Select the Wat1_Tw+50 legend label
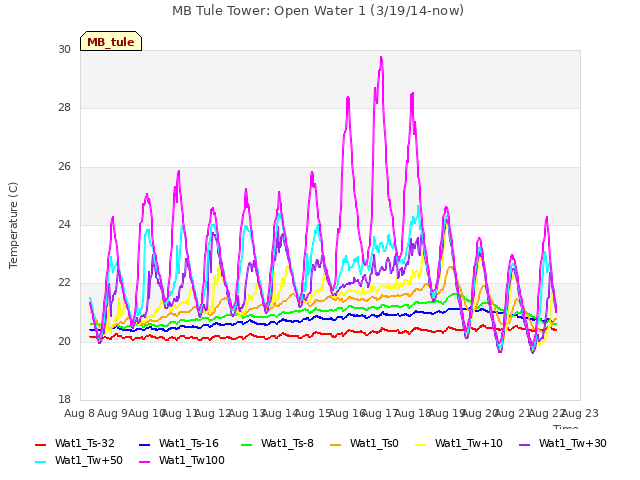 89,460
